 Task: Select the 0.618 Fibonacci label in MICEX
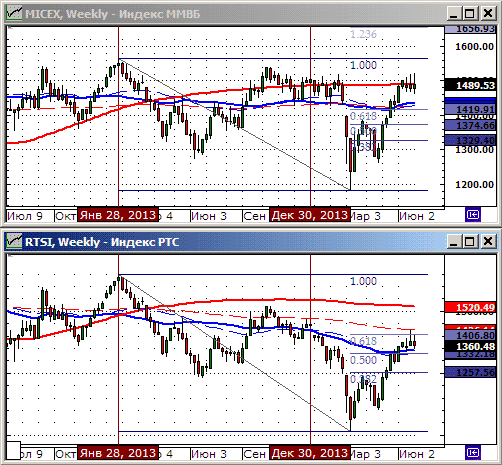coord(363,116)
